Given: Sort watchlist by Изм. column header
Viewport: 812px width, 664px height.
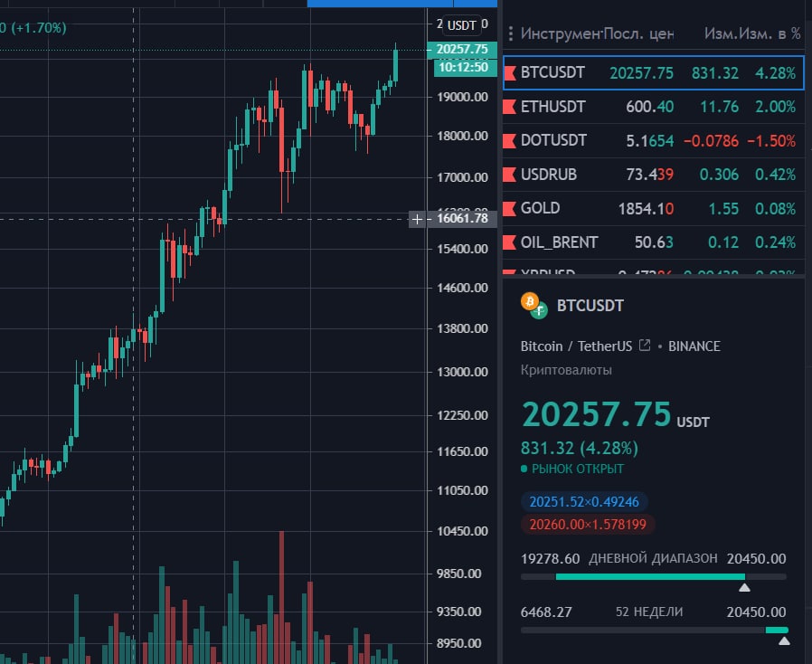Looking at the screenshot, I should (x=721, y=33).
